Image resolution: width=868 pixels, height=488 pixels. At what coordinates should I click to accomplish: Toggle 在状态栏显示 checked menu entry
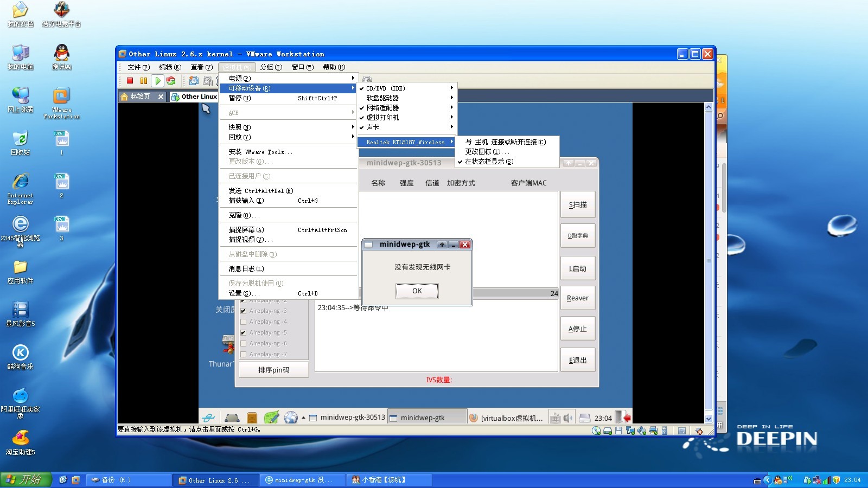coord(507,162)
